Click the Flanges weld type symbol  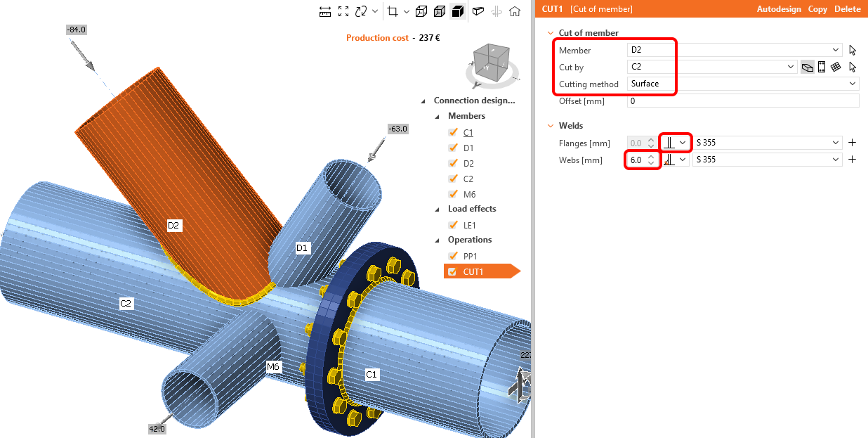point(669,143)
